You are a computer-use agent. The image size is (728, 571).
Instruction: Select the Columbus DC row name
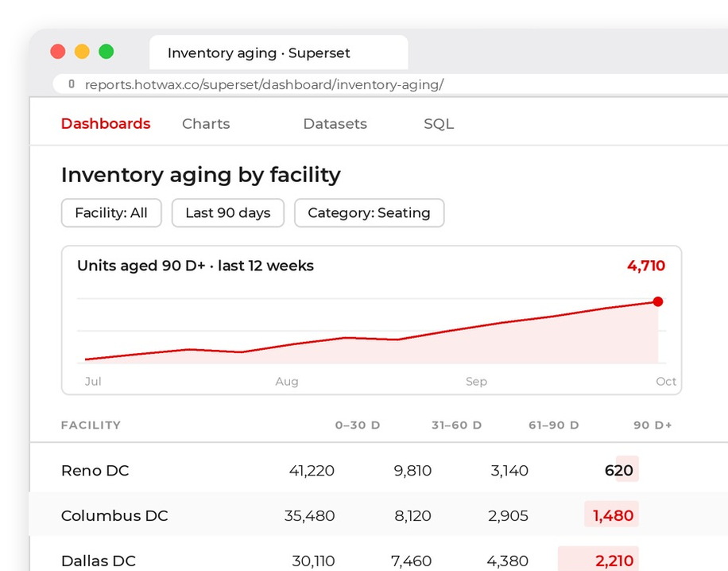click(x=114, y=515)
